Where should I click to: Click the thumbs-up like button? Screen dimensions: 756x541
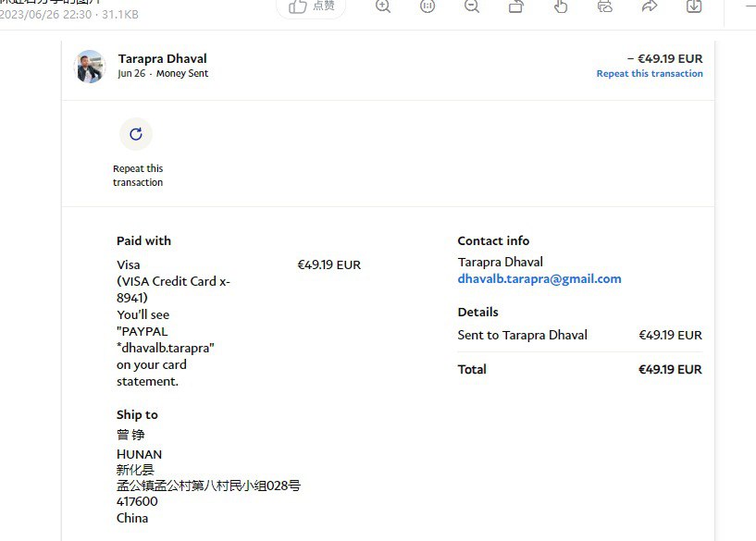point(311,6)
